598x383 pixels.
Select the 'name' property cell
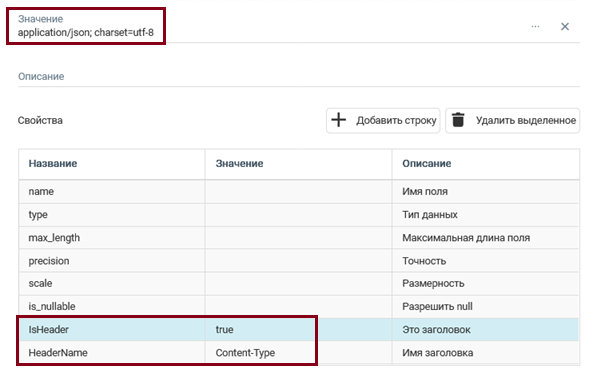(112, 192)
